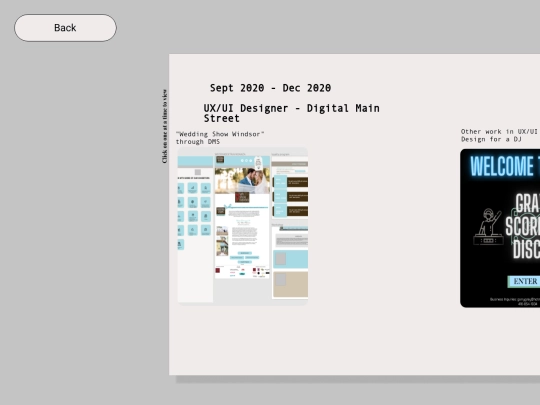
Task: Click the "Wedding Show Windsor" through DMS caption
Action: (220, 138)
